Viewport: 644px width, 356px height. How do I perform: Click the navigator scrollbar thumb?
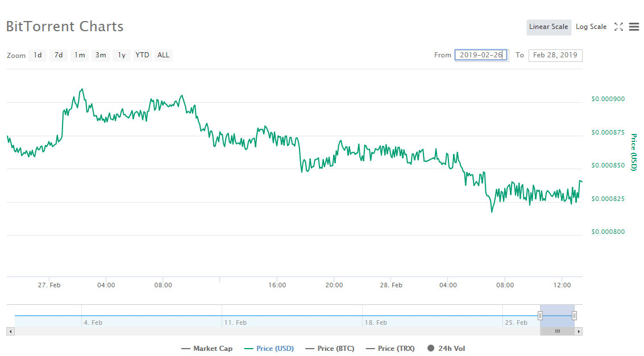coord(557,332)
